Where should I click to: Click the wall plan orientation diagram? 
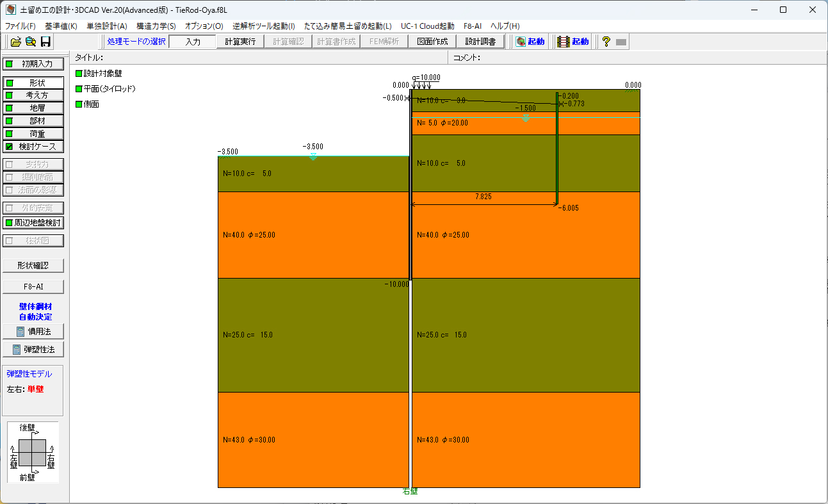pyautogui.click(x=33, y=451)
